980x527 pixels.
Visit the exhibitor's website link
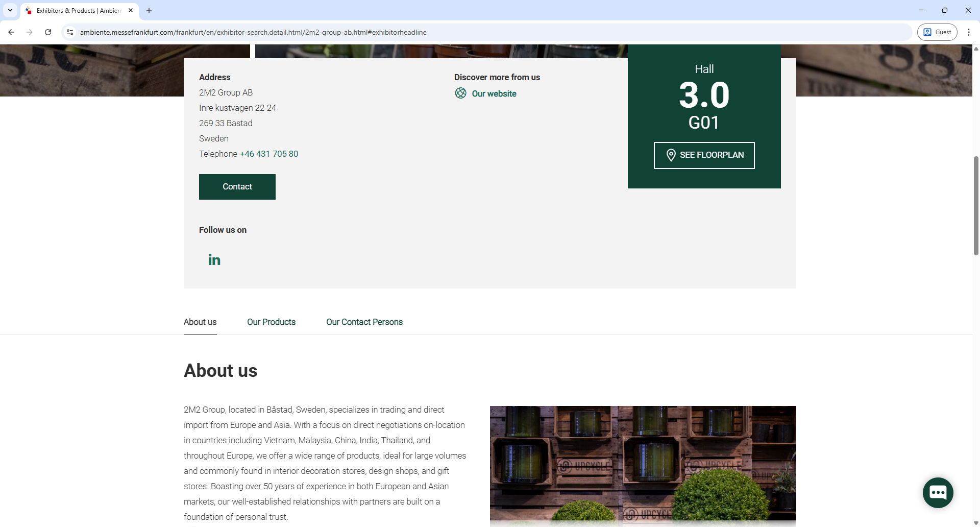494,93
